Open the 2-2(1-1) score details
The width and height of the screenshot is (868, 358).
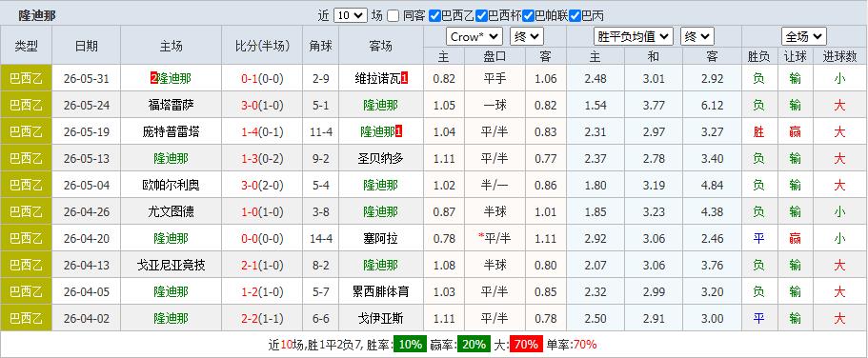click(262, 318)
